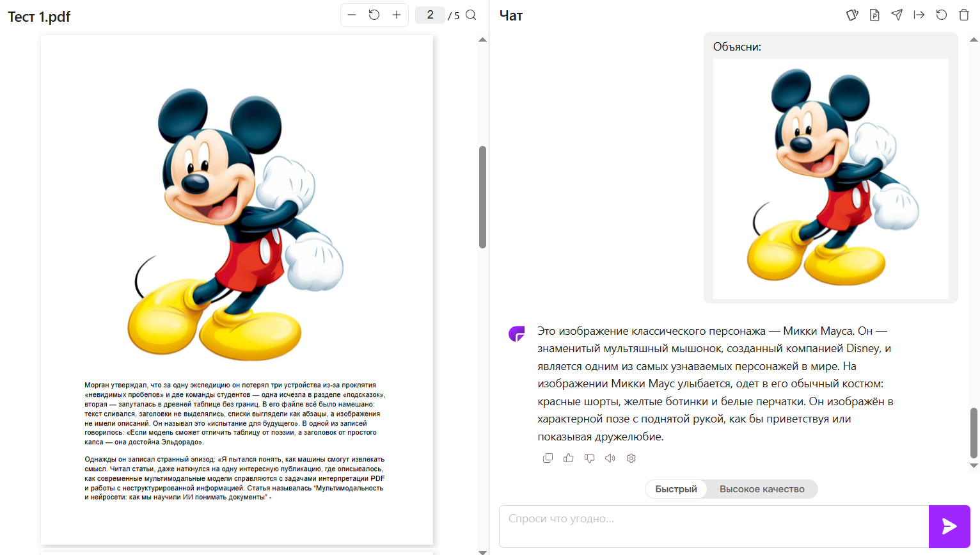
Task: Click the rotate/reset icon next to zoom controls
Action: (374, 14)
